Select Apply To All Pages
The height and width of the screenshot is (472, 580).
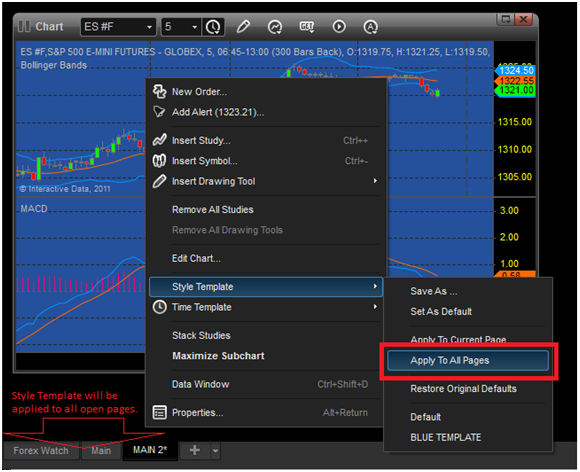(468, 361)
